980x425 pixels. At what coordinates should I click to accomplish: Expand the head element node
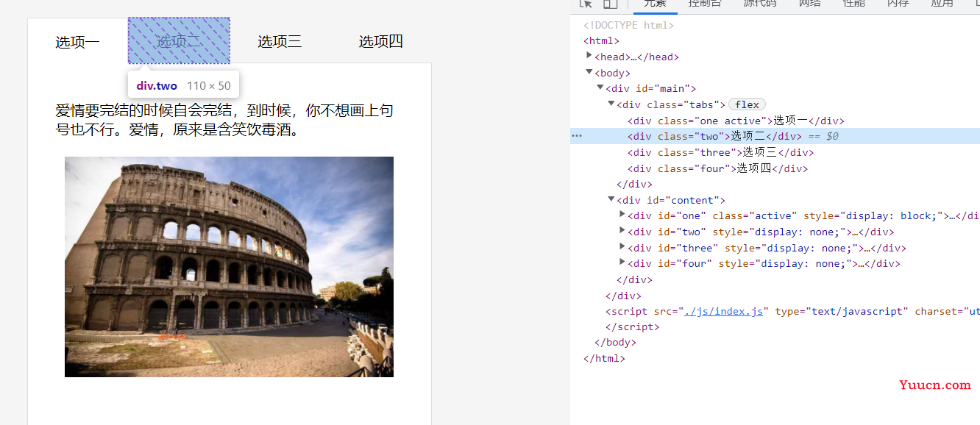pyautogui.click(x=589, y=56)
